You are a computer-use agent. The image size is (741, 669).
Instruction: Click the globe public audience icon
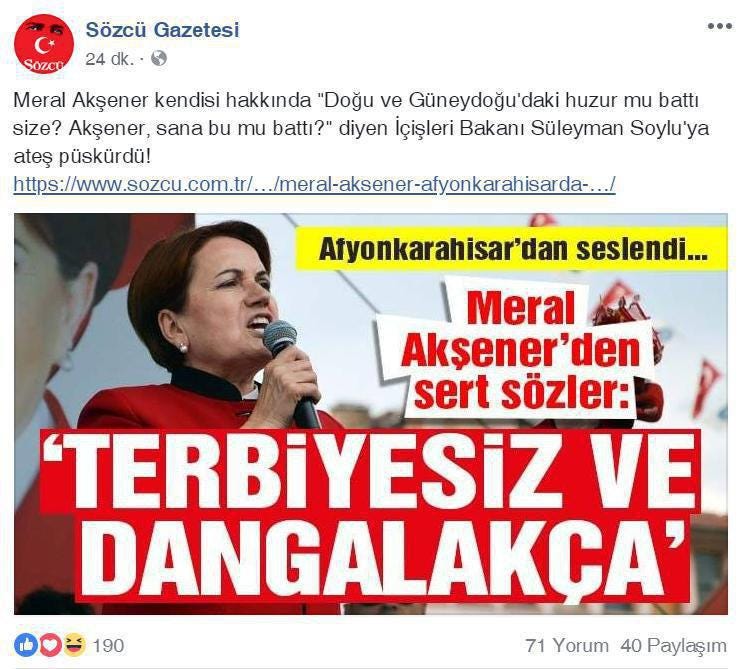pos(159,58)
